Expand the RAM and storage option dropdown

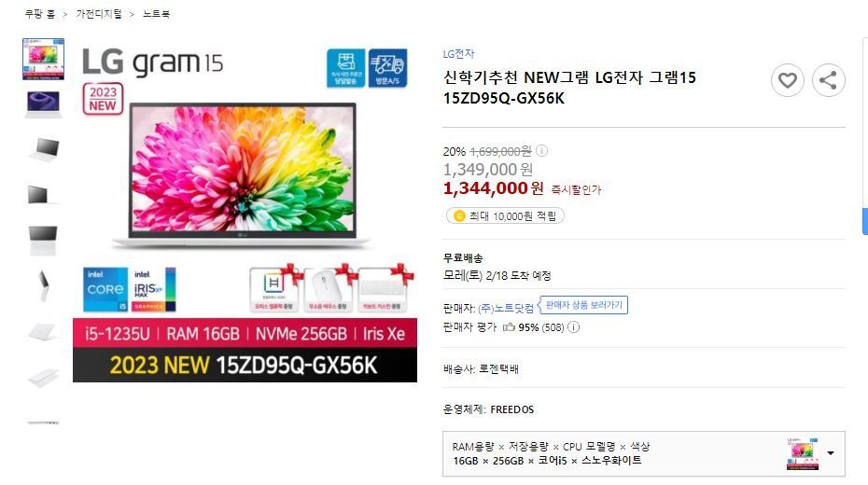pyautogui.click(x=831, y=453)
